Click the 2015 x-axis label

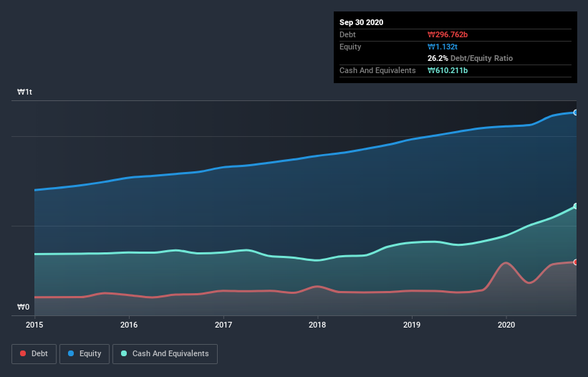pos(34,325)
